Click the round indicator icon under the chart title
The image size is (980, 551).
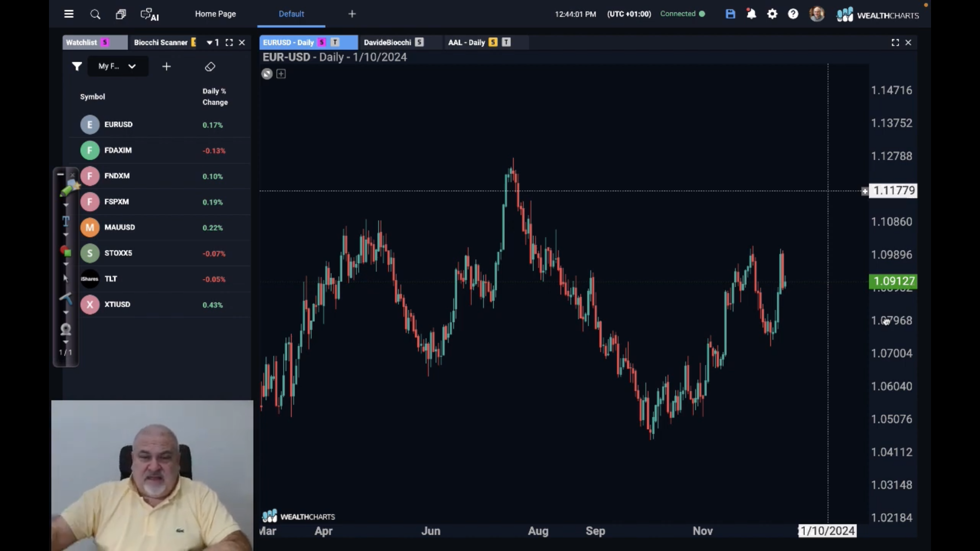pyautogui.click(x=267, y=74)
